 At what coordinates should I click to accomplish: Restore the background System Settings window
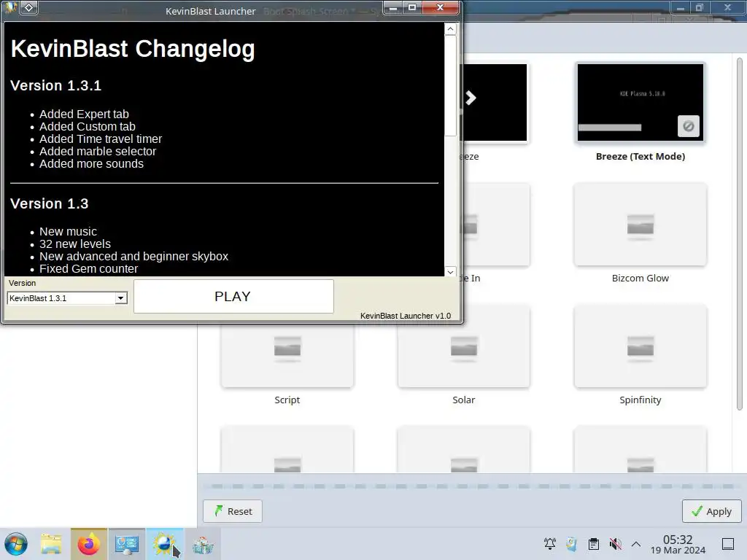[x=699, y=7]
